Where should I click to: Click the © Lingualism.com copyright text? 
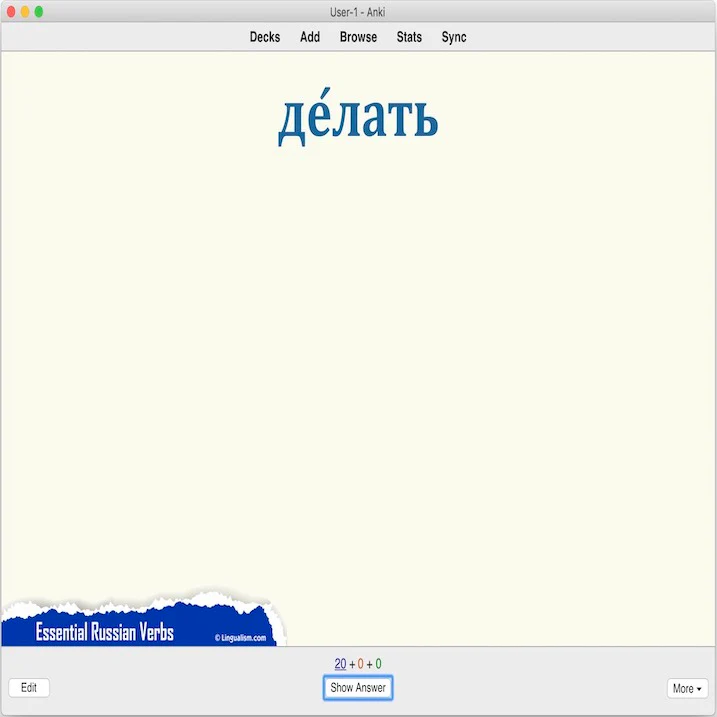click(240, 637)
